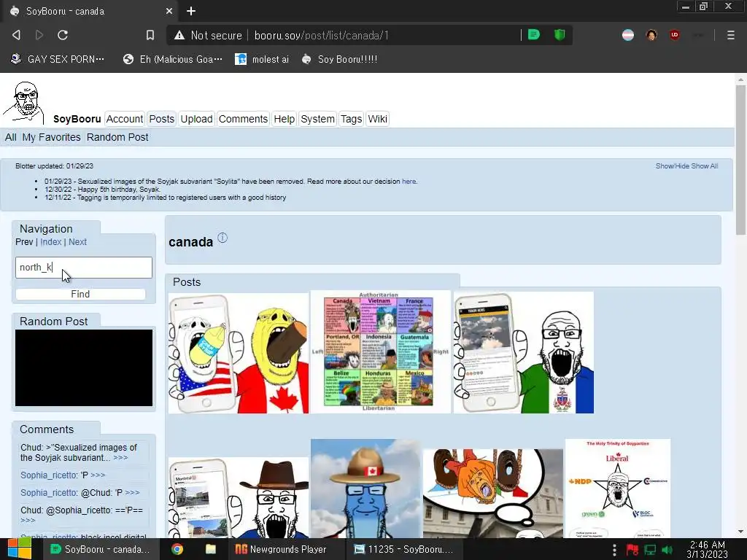Viewport: 747px width, 560px height.
Task: Follow the 'here' link in the blotter
Action: pyautogui.click(x=409, y=182)
